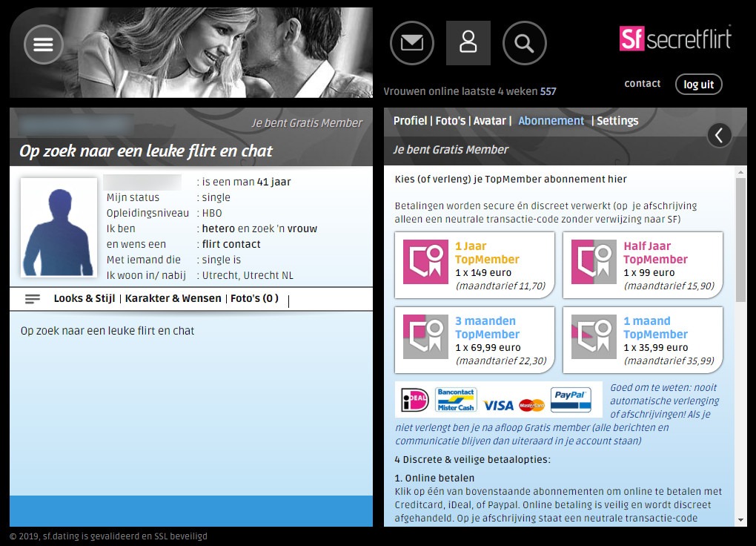Open the profile person icon
The height and width of the screenshot is (546, 756).
point(468,43)
